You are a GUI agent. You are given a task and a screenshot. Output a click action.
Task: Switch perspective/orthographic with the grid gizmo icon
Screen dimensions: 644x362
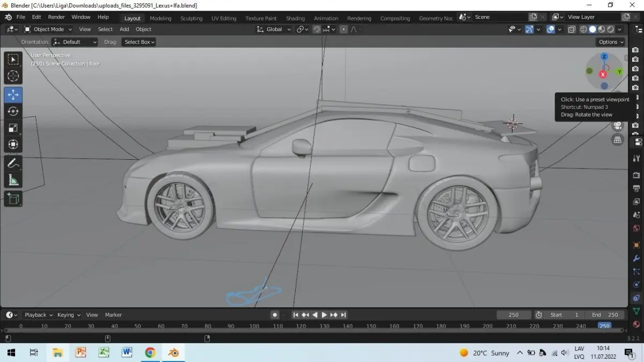618,139
